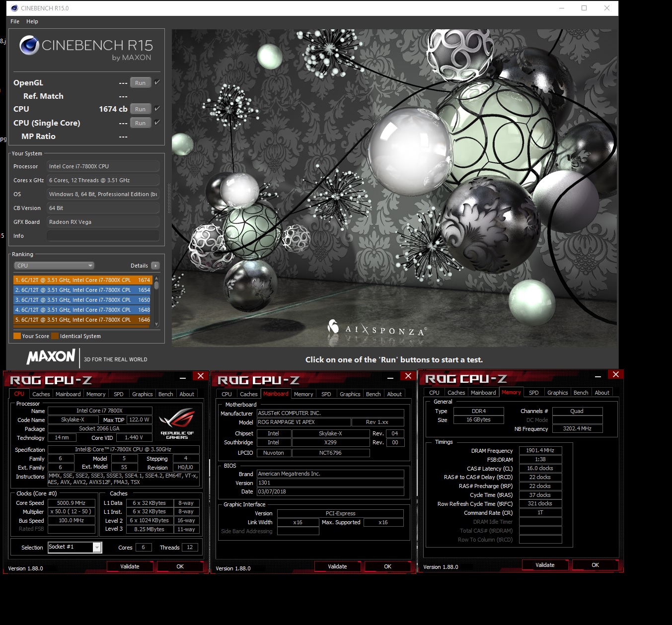Select CPU tab in Mainboard window
This screenshot has width=672, height=625.
226,394
